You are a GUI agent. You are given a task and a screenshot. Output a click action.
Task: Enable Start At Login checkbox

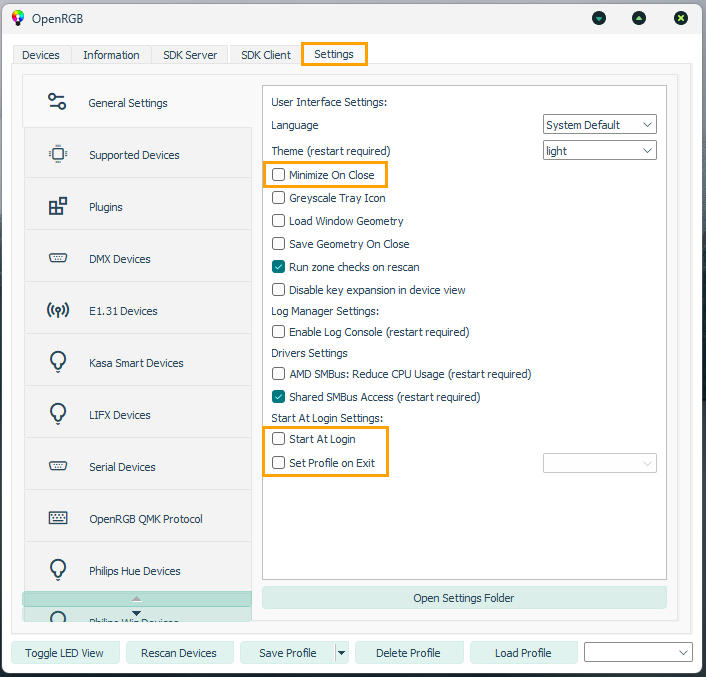click(x=278, y=438)
